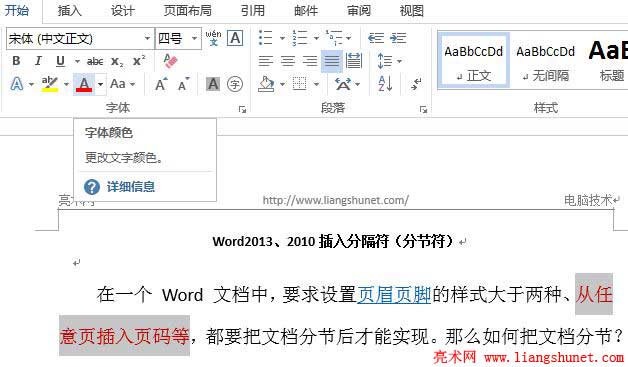Toggle Bold formatting
This screenshot has width=628, height=367.
16,61
